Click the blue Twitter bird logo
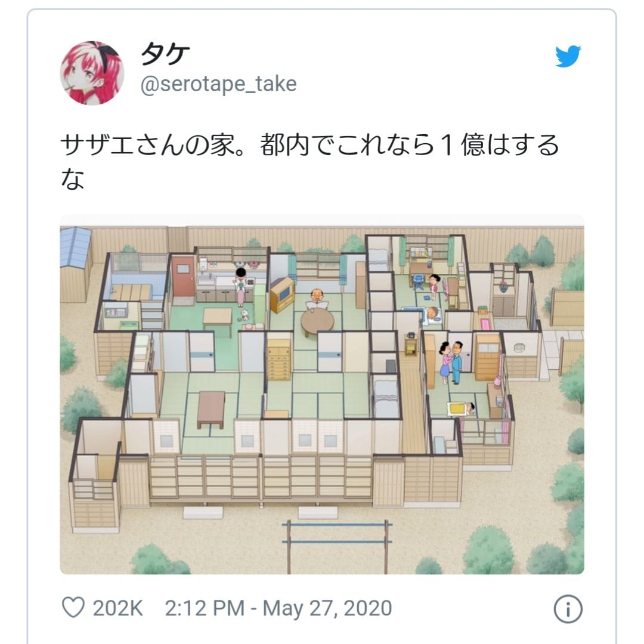 click(x=568, y=56)
